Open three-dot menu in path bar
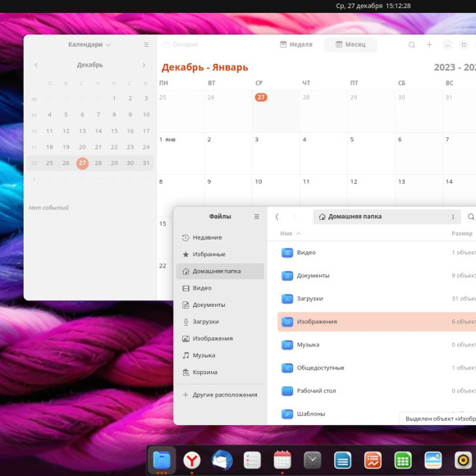The image size is (476, 476). [453, 217]
